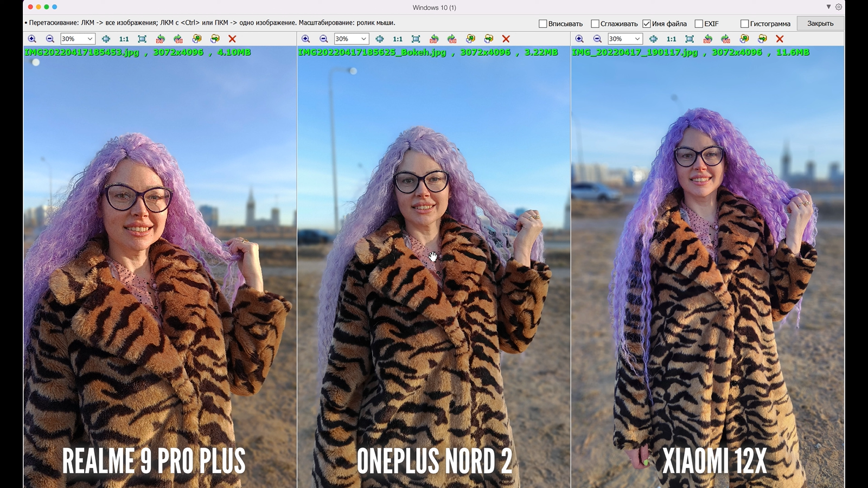
Task: Click the red X above the OnePlus photo
Action: pos(506,39)
